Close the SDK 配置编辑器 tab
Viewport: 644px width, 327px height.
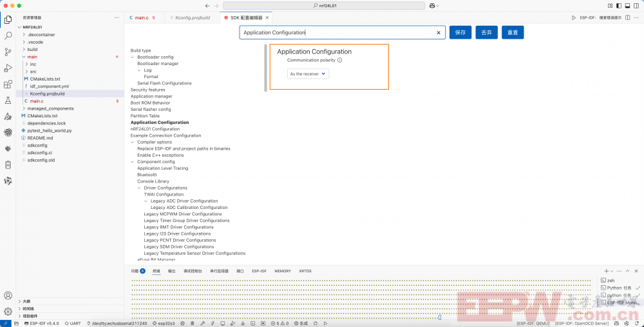point(267,17)
